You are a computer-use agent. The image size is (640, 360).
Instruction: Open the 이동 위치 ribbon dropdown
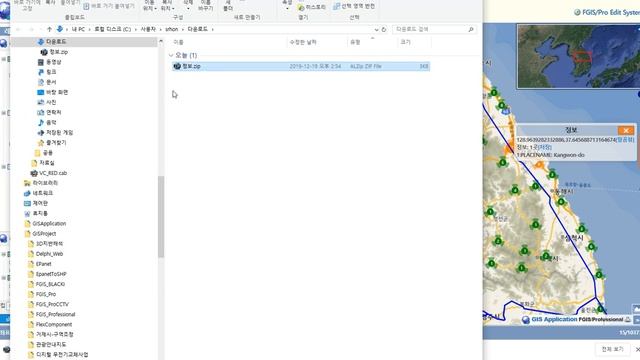[149, 6]
